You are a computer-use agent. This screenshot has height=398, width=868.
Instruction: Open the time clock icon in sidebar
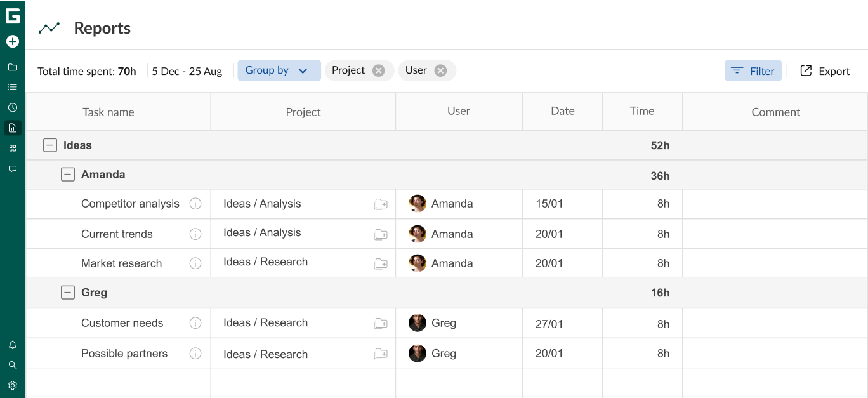coord(13,108)
